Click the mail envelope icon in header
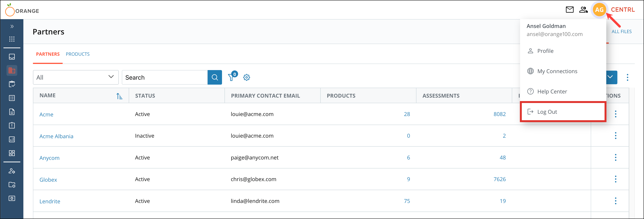 569,10
